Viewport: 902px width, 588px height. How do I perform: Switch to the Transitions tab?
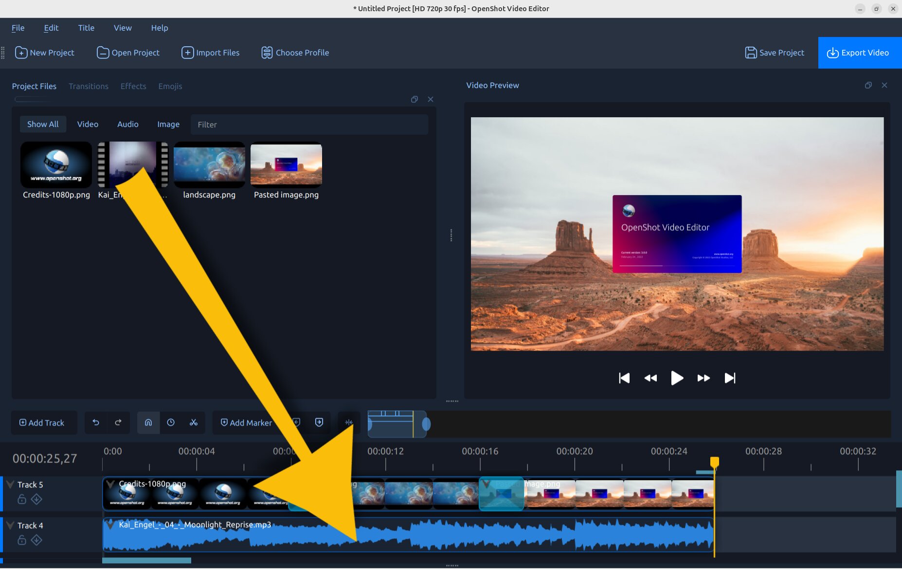[x=89, y=86]
